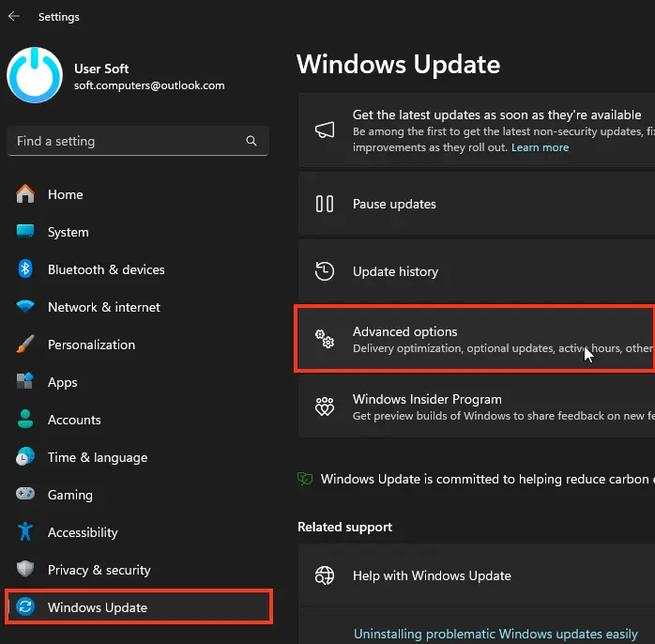Viewport: 655px width, 644px height.
Task: Click the Bluetooth & devices icon
Action: click(x=25, y=269)
